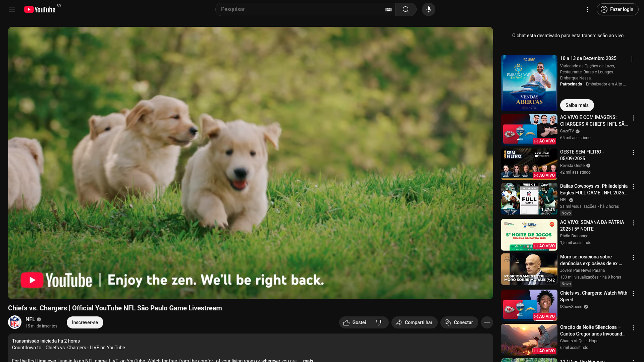644x362 pixels.
Task: Open options for SEMANA DA PÁTRIA video
Action: 633,223
